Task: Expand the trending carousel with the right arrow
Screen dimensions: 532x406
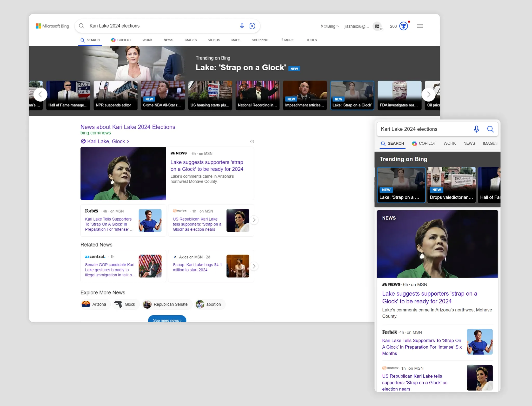Action: tap(429, 94)
